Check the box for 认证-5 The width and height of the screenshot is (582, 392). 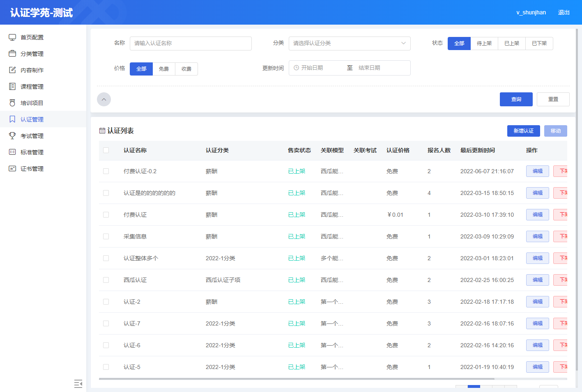[106, 367]
